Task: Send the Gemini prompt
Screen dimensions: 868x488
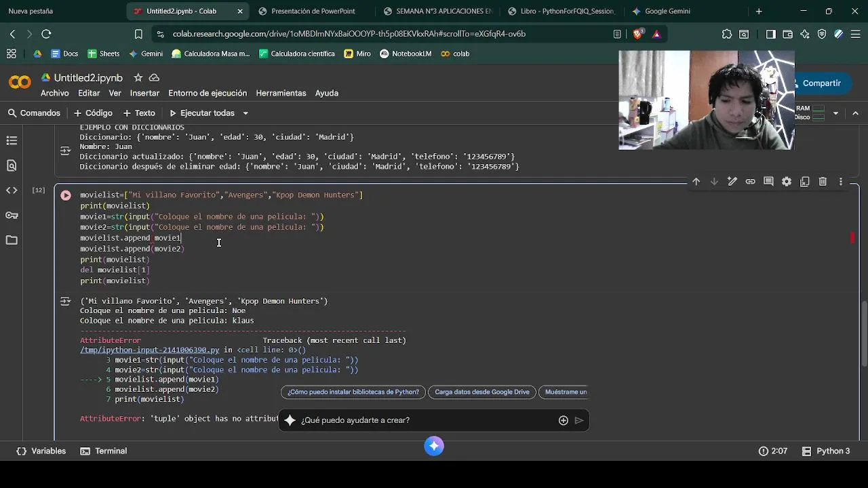Action: (579, 420)
